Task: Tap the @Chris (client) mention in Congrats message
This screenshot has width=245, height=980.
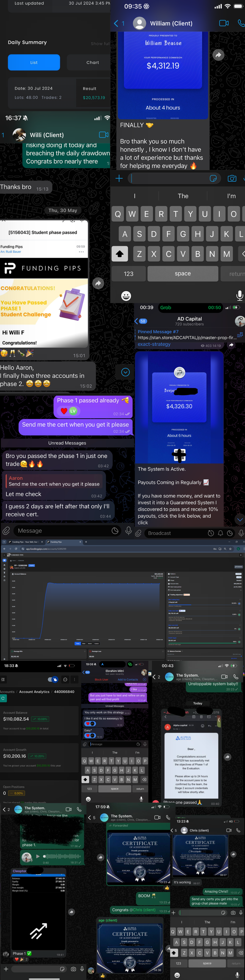Action: (143, 910)
